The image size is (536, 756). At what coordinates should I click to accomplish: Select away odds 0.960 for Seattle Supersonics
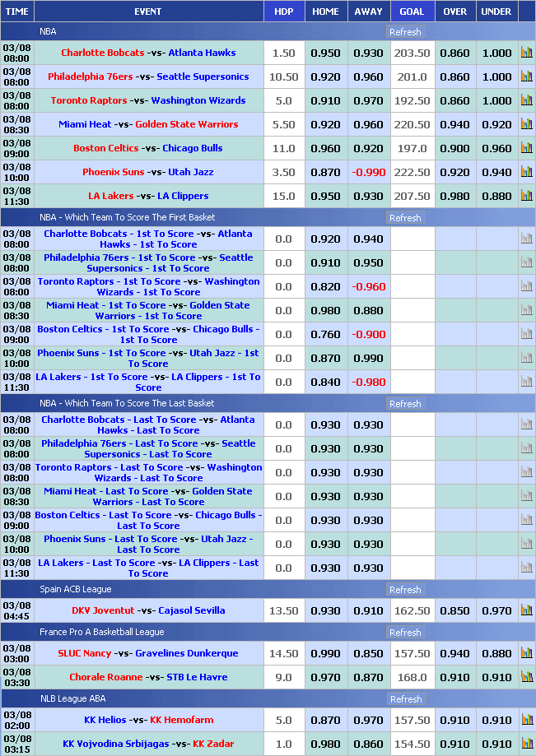point(369,77)
